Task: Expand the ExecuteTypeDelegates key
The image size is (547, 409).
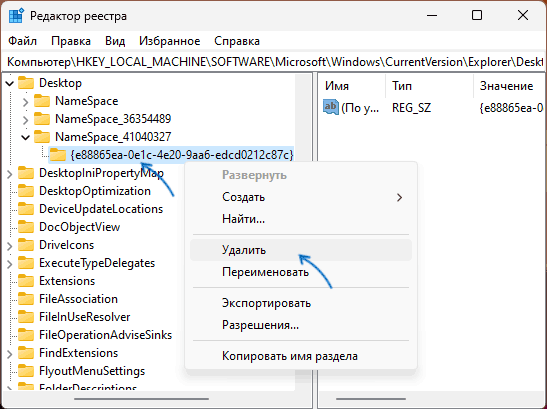Action: [x=10, y=264]
